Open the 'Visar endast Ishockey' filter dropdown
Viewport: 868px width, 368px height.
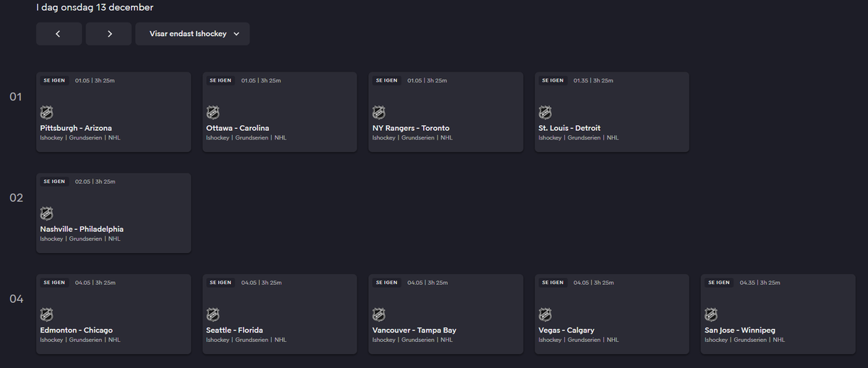[192, 34]
